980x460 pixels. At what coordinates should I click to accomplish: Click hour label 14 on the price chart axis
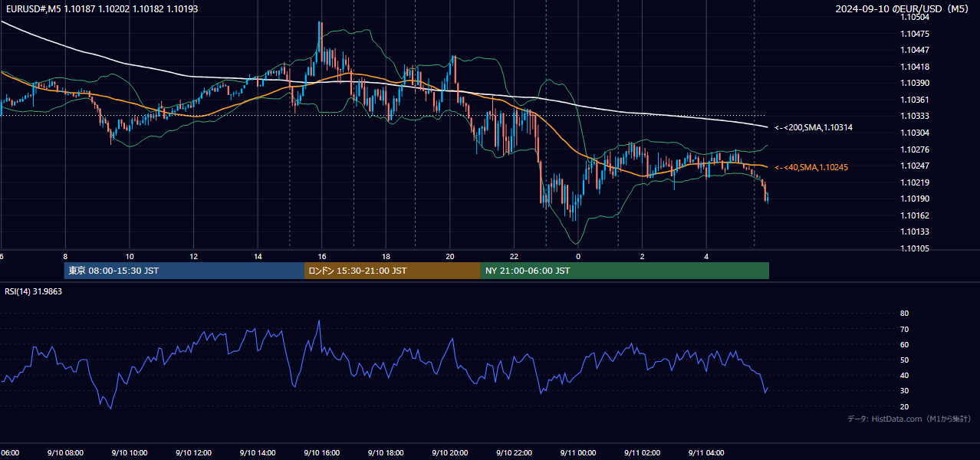point(258,256)
